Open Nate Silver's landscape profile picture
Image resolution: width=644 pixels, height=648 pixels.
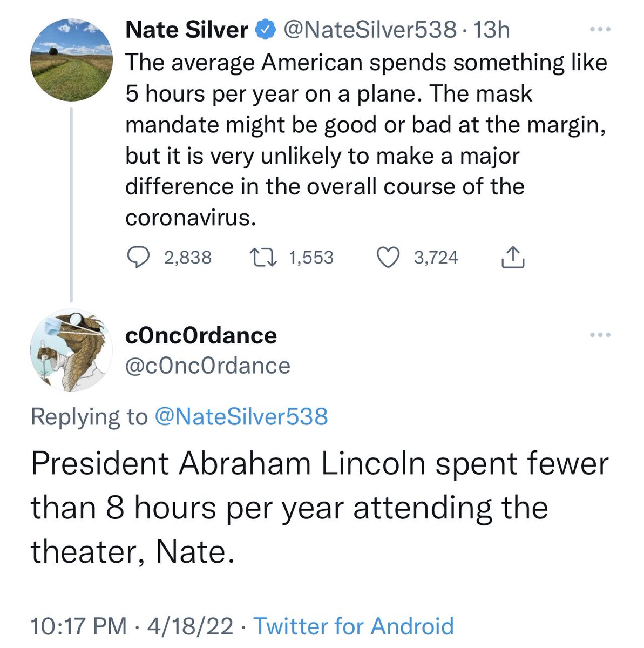(x=71, y=58)
